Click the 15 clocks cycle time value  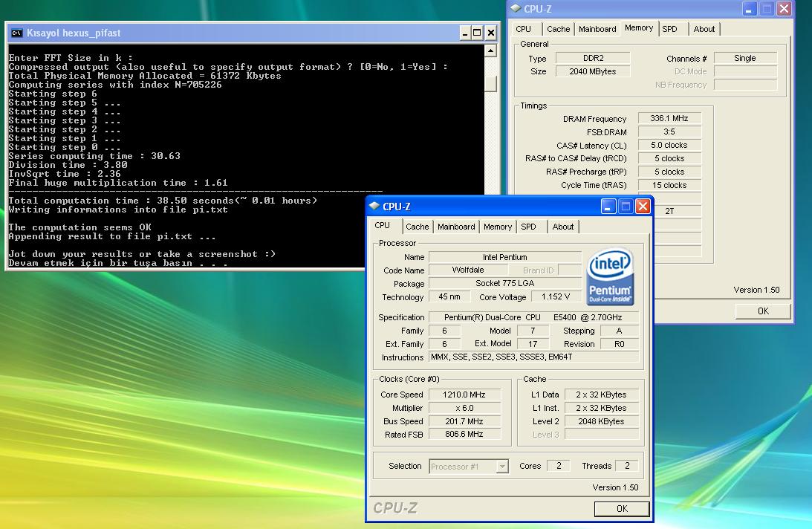[x=669, y=185]
